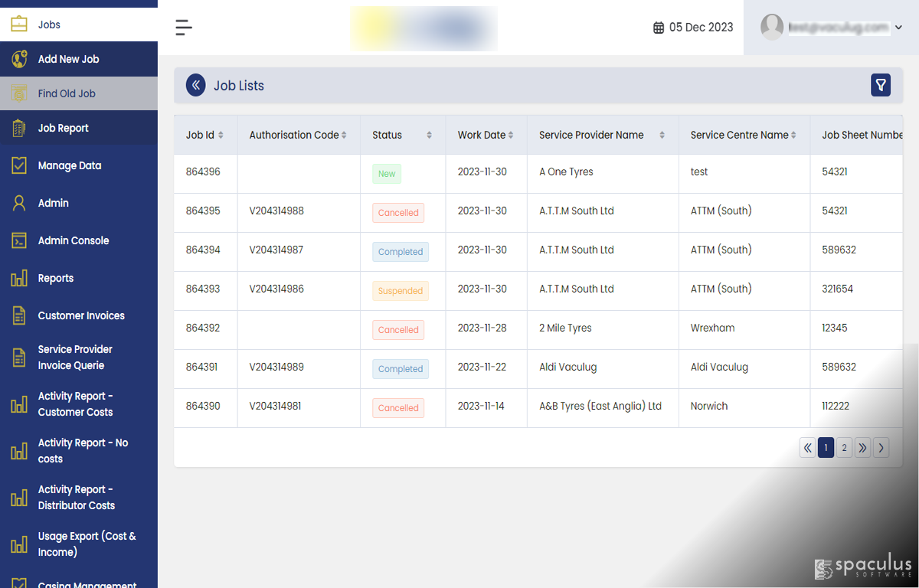
Task: Click the Job Report sidebar icon
Action: point(19,128)
